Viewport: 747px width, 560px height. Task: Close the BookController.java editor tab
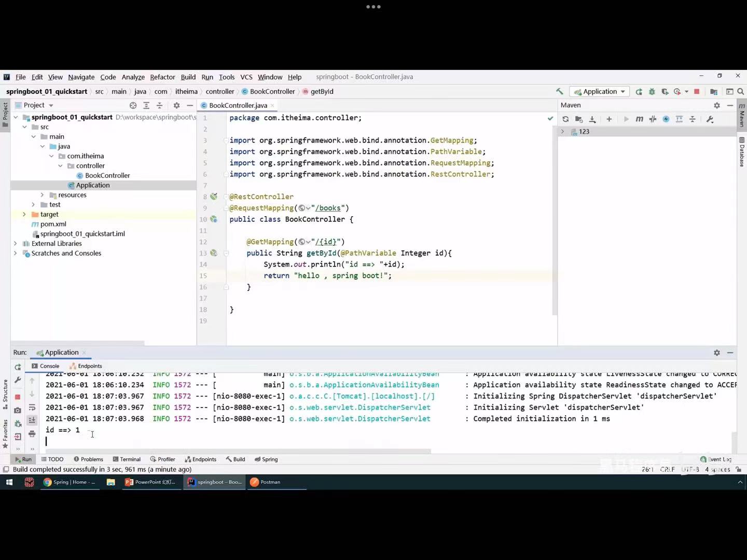pyautogui.click(x=272, y=105)
